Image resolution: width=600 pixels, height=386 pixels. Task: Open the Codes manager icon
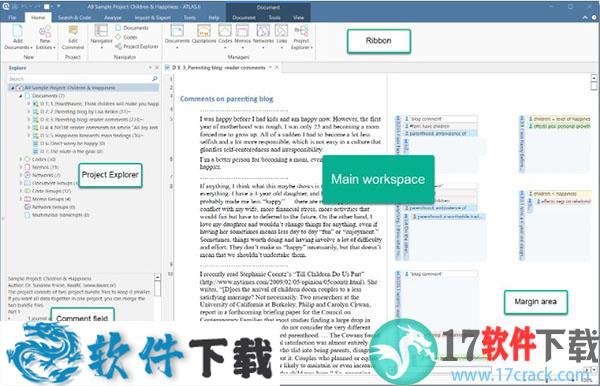pos(225,31)
